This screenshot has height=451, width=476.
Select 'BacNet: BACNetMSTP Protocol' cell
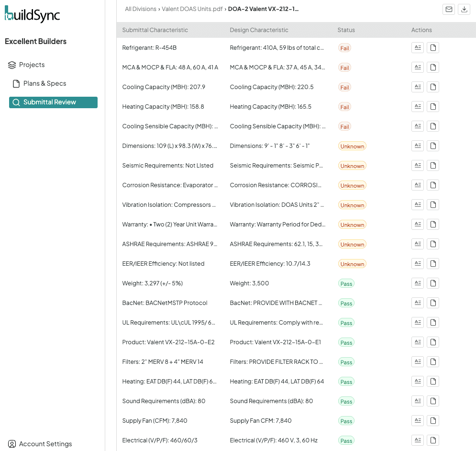tap(165, 303)
